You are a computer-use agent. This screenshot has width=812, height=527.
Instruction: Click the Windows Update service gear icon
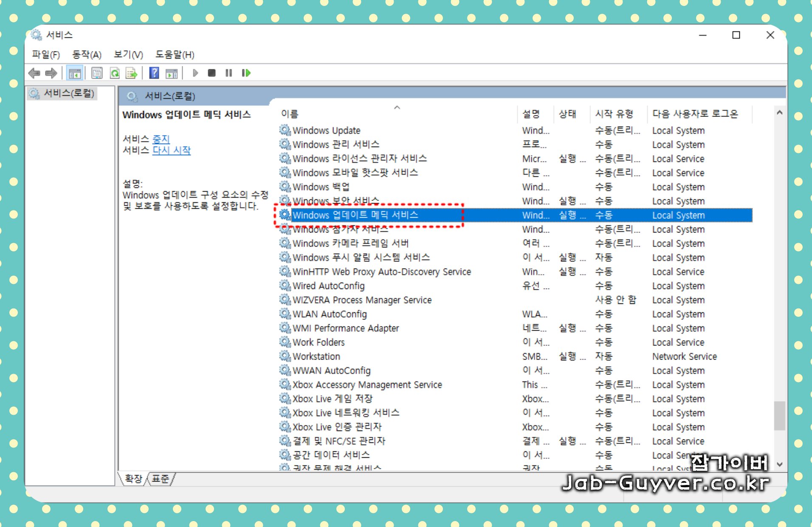(285, 130)
